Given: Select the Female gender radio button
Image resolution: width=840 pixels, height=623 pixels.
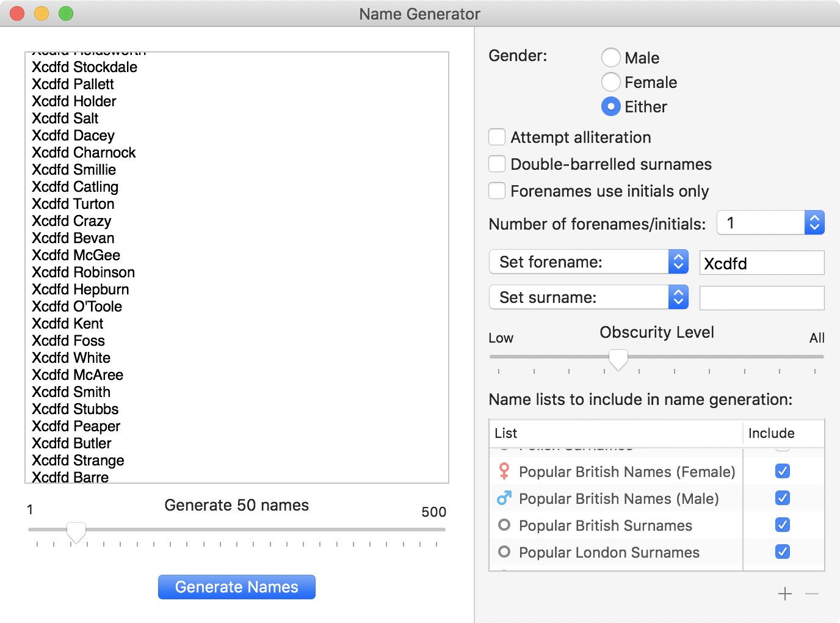Looking at the screenshot, I should click(x=611, y=82).
